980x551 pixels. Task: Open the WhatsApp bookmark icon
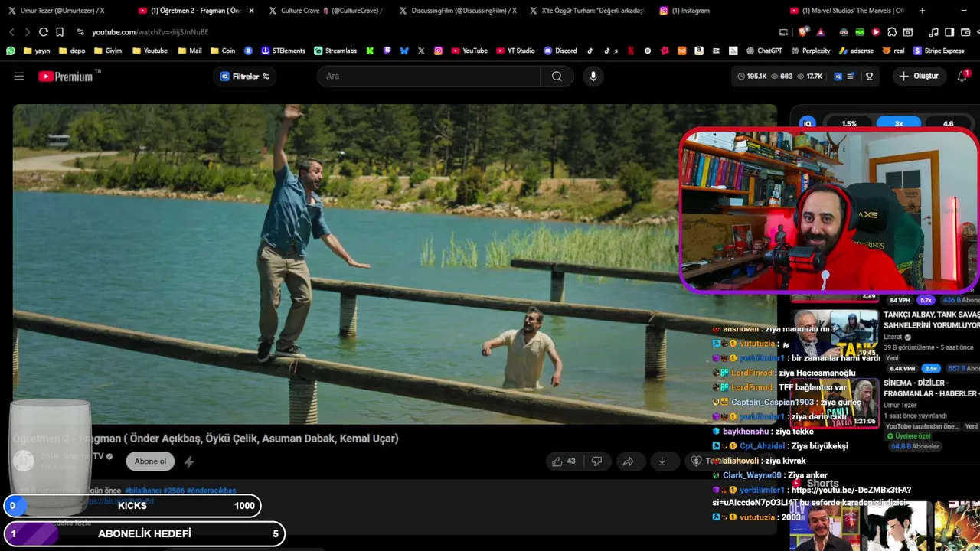11,51
